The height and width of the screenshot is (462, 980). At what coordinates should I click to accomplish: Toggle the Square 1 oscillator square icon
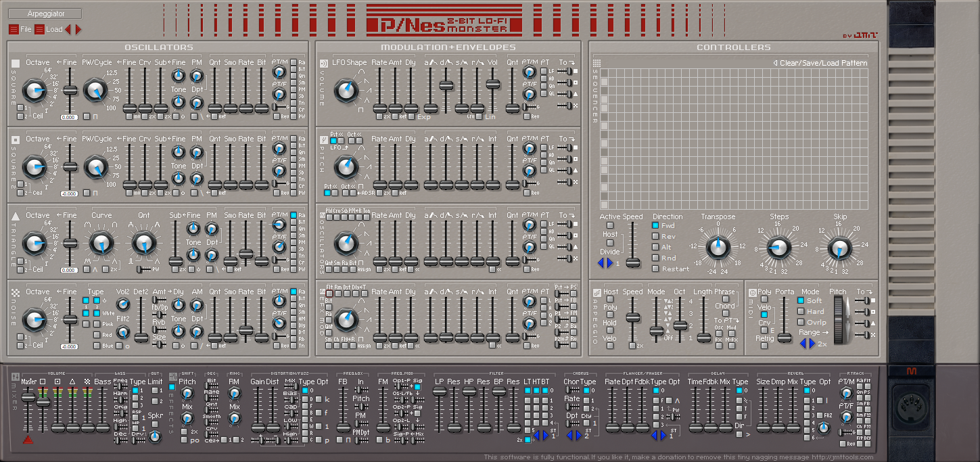click(x=16, y=64)
